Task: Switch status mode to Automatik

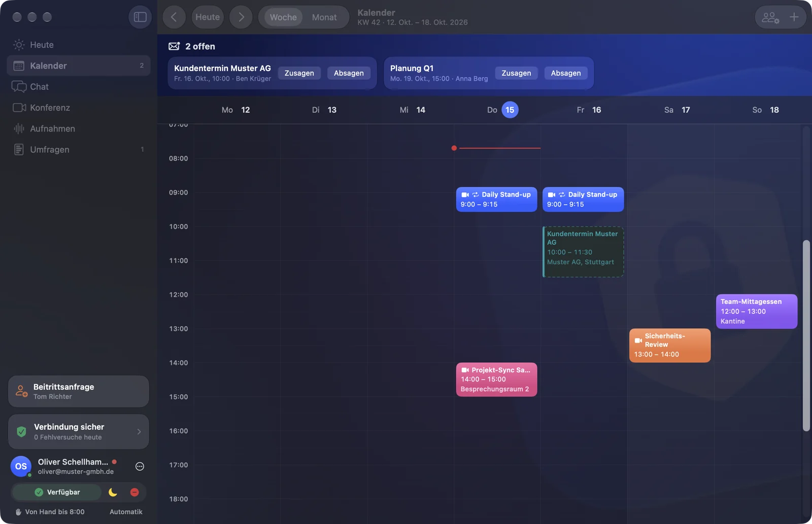Action: (126, 512)
